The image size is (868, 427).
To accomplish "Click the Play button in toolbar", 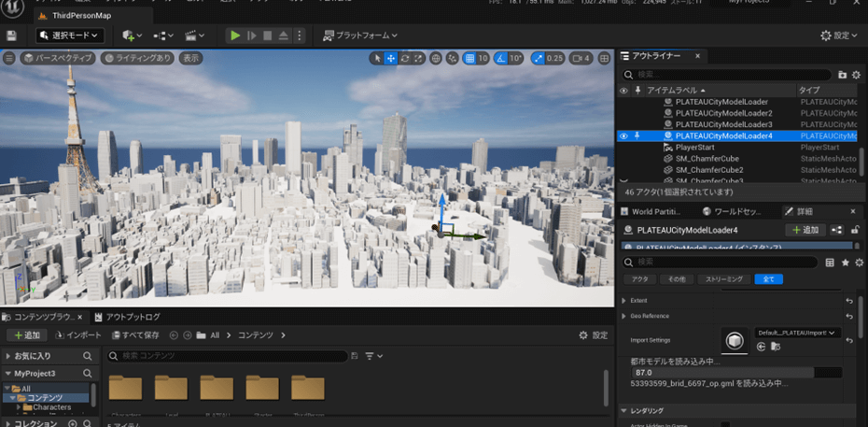I will tap(235, 36).
